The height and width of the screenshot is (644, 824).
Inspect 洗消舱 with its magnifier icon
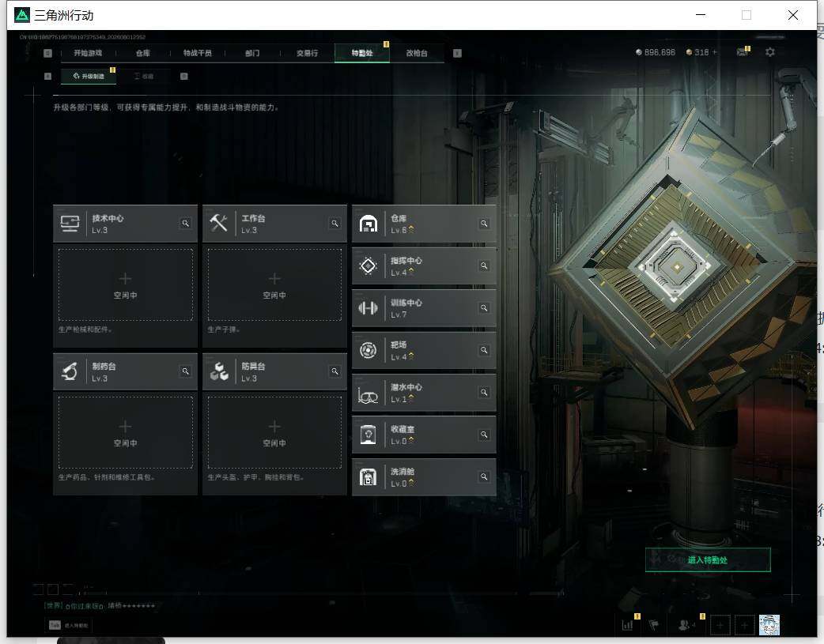coord(484,476)
